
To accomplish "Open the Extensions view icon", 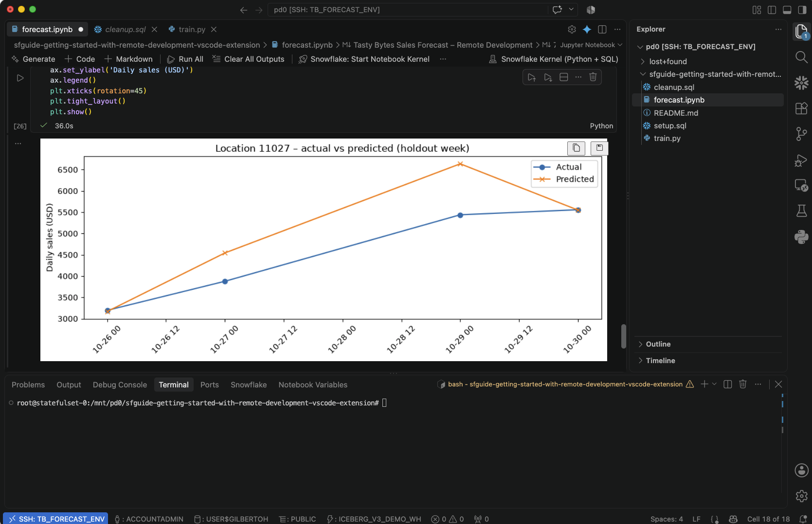I will click(801, 108).
